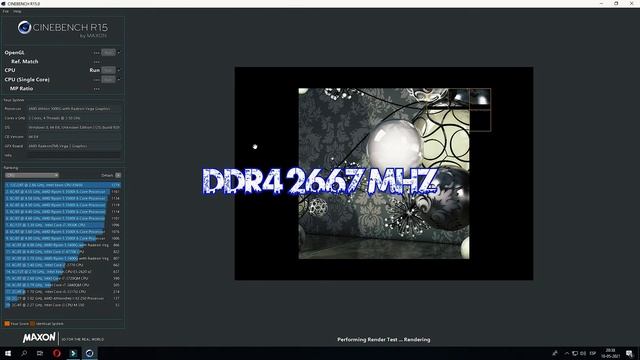Click the CB Version value field
Screen dimensions: 640x360
pyautogui.click(x=74, y=137)
